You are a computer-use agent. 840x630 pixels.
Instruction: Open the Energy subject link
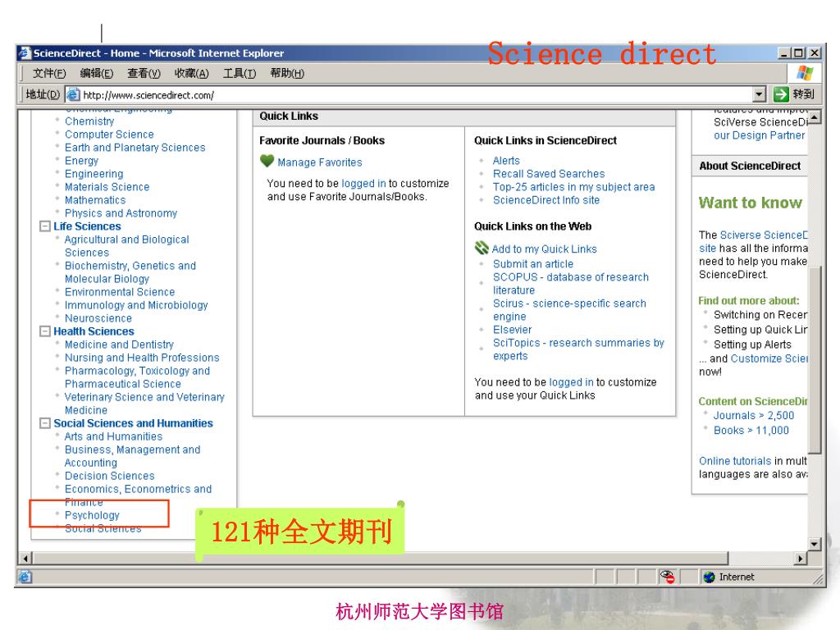click(81, 161)
